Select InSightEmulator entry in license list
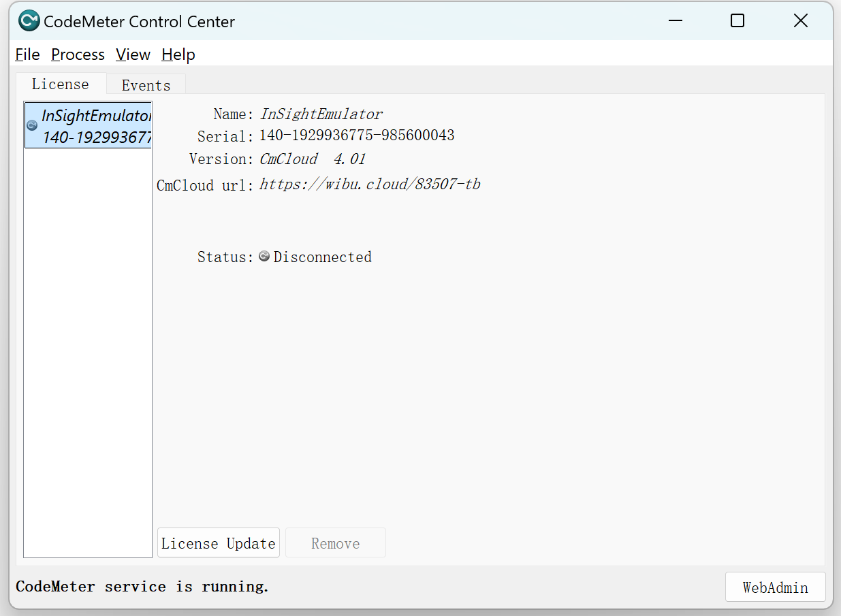This screenshot has width=841, height=616. pyautogui.click(x=95, y=126)
